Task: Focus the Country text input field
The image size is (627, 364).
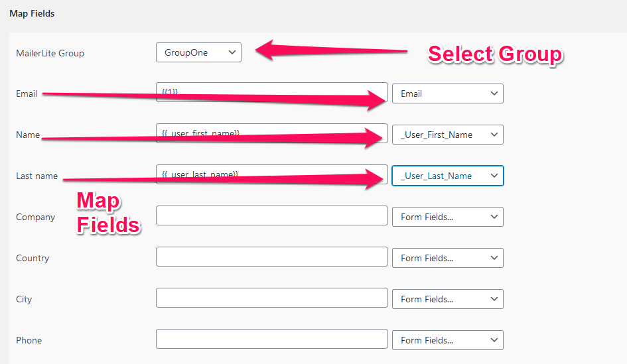Action: click(272, 257)
